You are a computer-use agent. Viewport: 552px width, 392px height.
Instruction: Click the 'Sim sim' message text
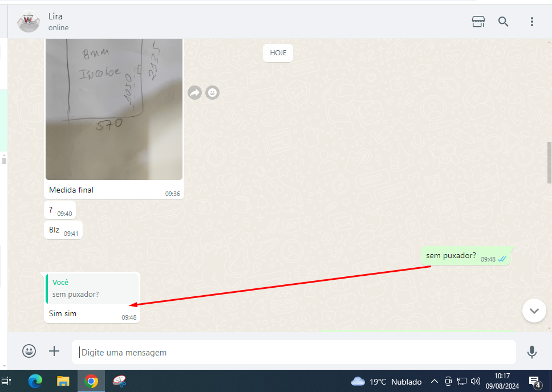[63, 313]
